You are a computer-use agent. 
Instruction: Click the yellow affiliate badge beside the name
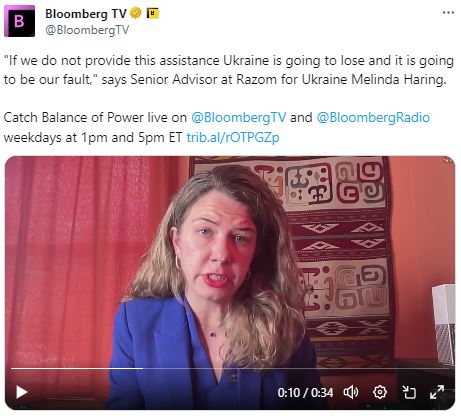point(153,14)
